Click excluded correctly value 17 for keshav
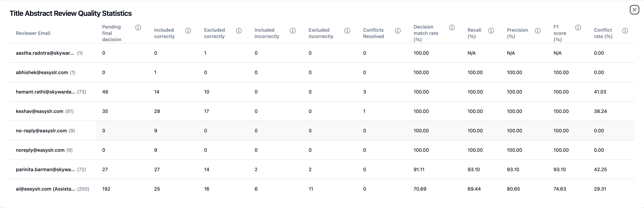644x208 pixels. (x=206, y=111)
